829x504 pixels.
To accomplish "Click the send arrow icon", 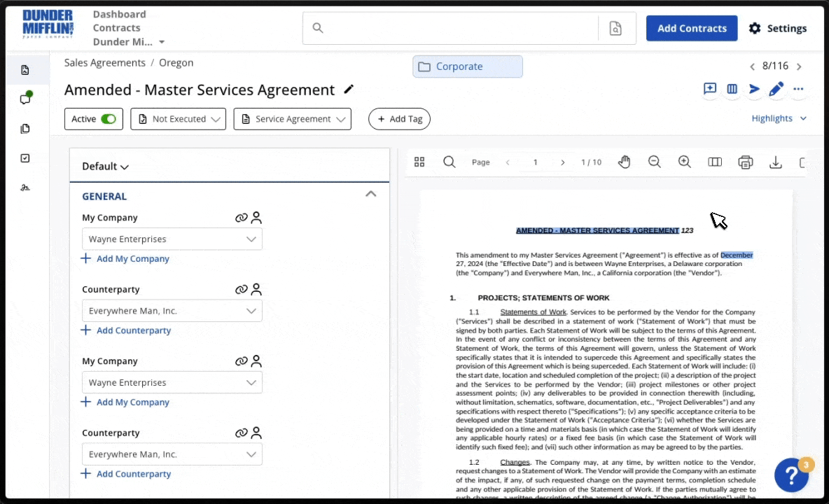I will click(754, 89).
